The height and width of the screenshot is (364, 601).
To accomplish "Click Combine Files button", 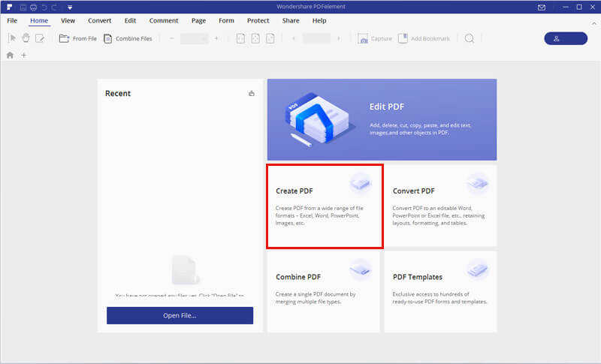I will tap(128, 38).
